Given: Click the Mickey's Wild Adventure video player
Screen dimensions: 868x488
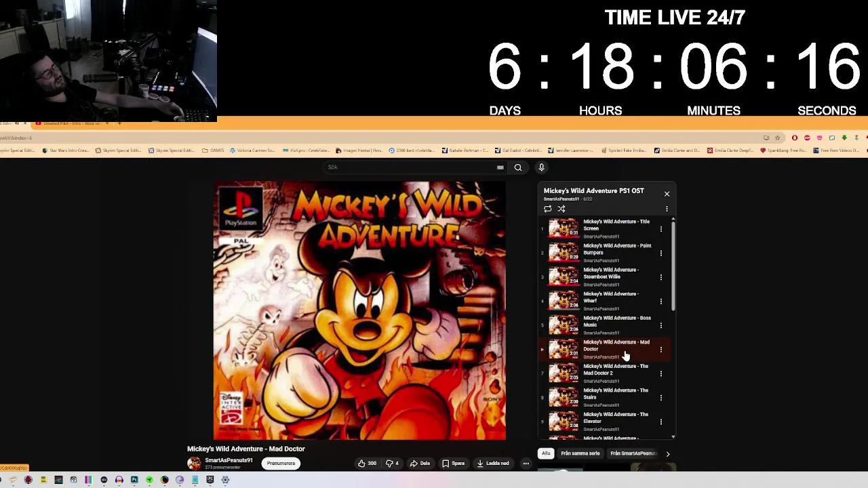Looking at the screenshot, I should point(359,310).
